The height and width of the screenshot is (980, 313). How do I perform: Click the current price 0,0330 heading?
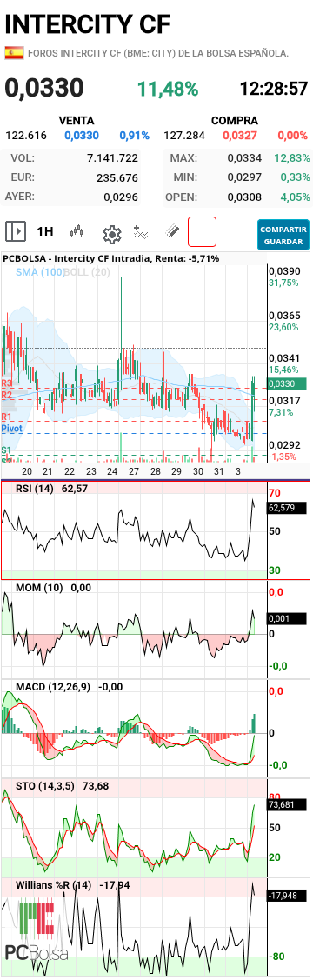coord(44,88)
